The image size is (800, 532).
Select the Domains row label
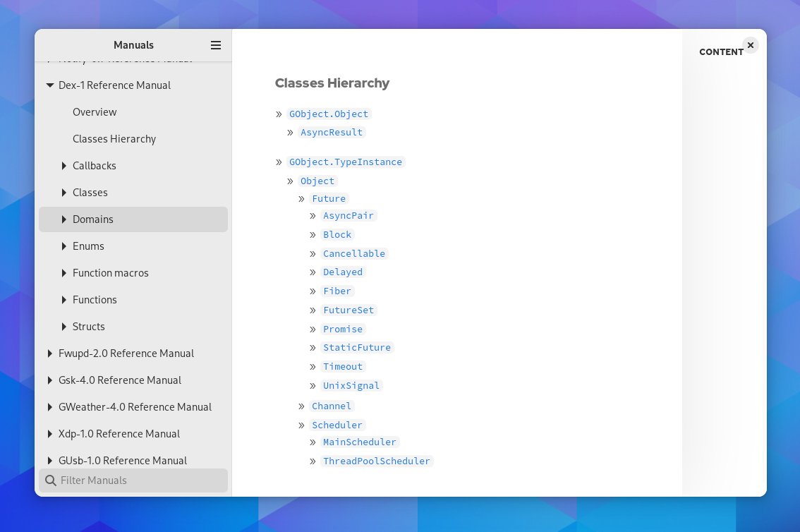[x=93, y=219]
